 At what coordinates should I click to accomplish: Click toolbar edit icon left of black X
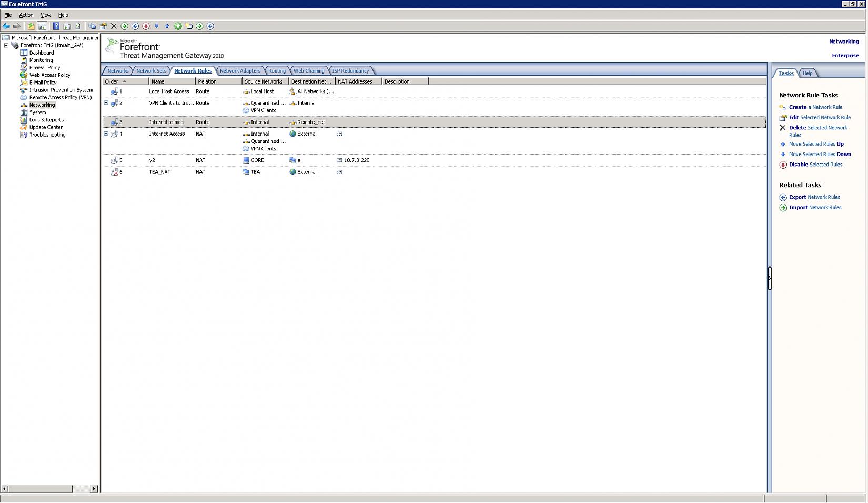(103, 26)
